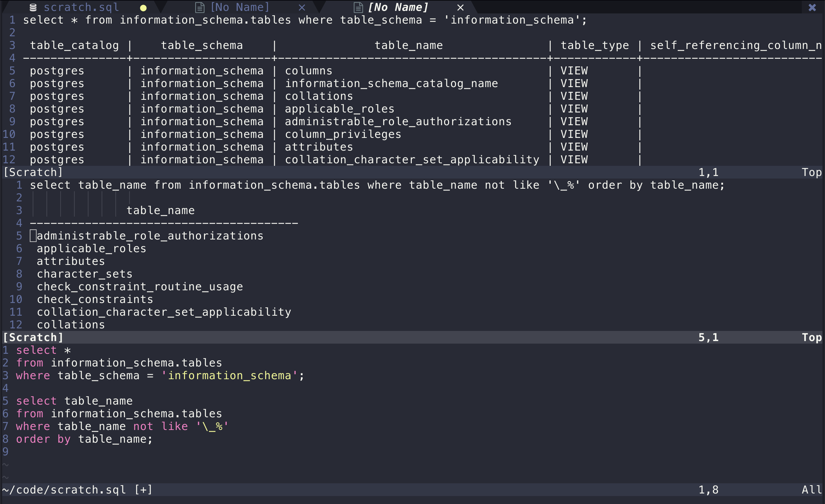Image resolution: width=825 pixels, height=504 pixels.
Task: Switch to the inactive [No Name] tab
Action: [x=240, y=7]
